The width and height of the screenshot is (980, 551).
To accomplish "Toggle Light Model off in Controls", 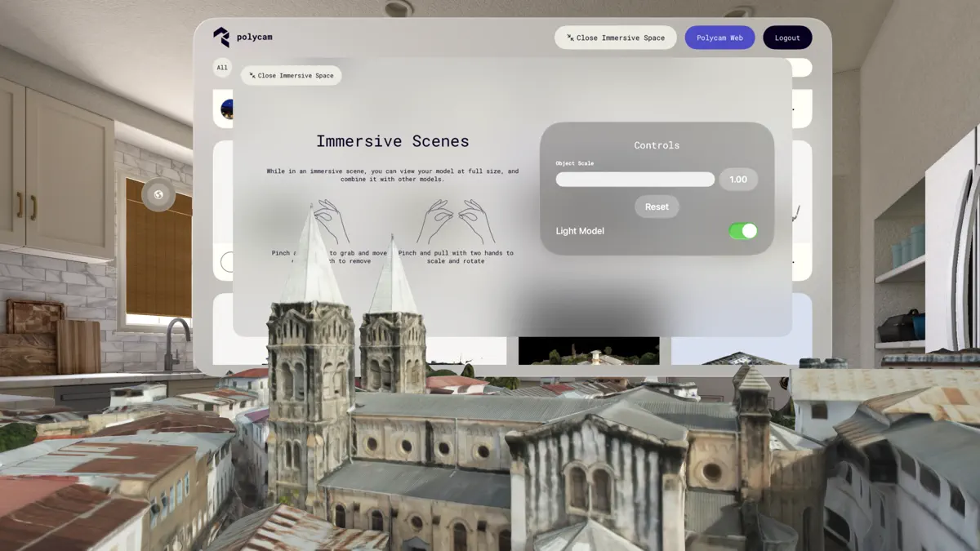I will [742, 231].
